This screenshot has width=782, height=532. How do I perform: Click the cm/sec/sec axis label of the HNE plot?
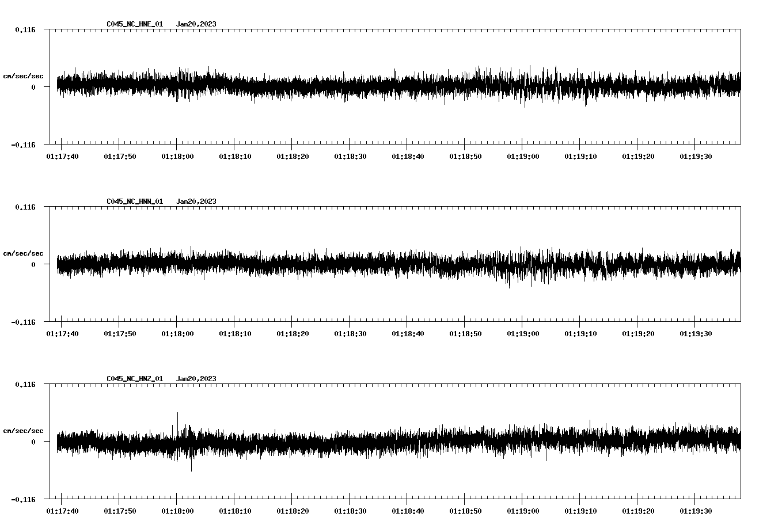[x=23, y=77]
